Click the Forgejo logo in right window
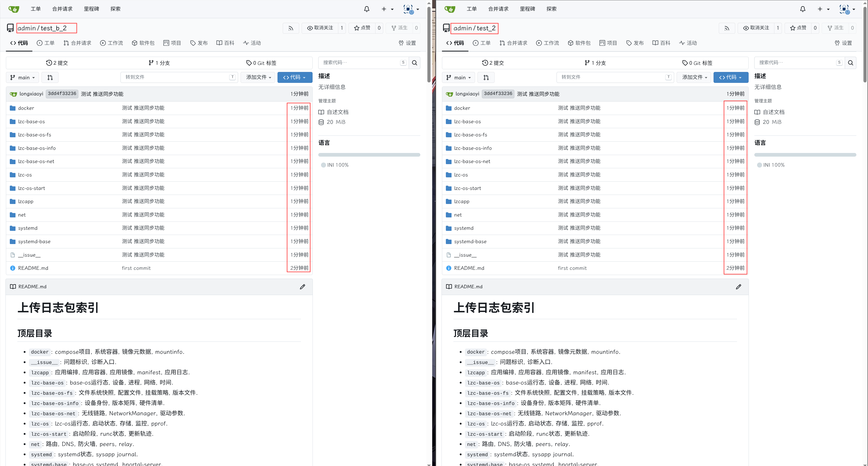This screenshot has width=868, height=466. point(450,9)
